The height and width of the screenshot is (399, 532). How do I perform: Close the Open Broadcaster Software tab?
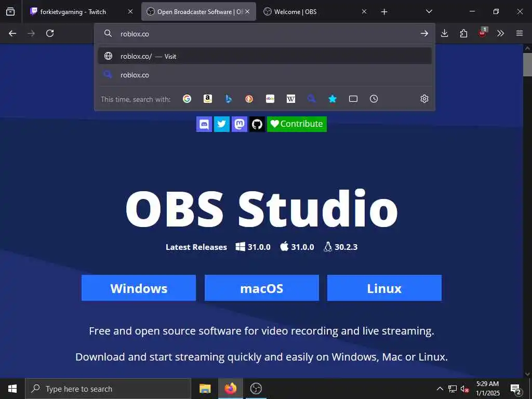coord(247,12)
